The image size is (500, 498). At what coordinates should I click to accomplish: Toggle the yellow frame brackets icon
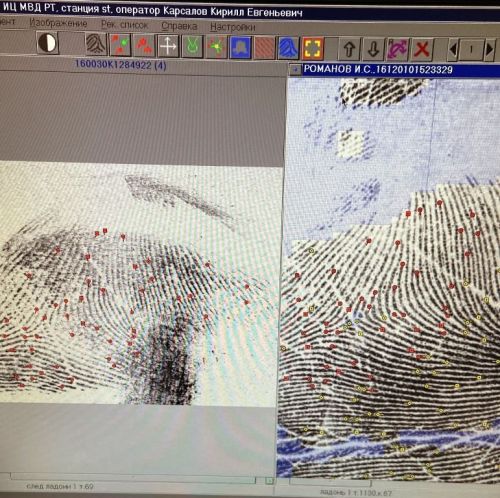313,49
